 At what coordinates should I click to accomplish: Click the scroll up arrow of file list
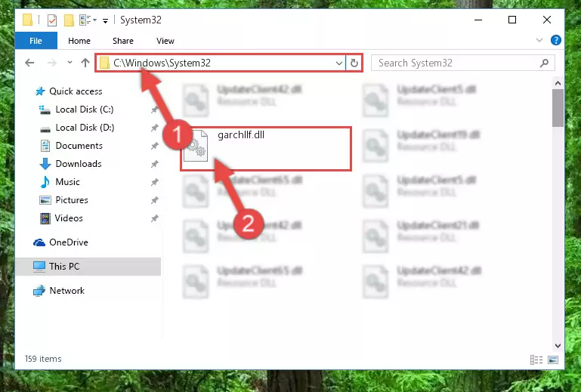(558, 83)
